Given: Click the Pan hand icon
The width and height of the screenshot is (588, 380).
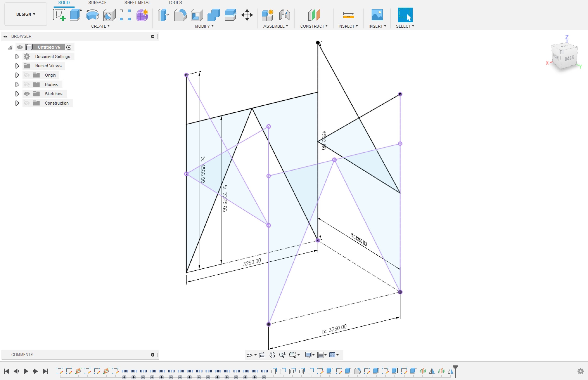Looking at the screenshot, I should (x=272, y=355).
